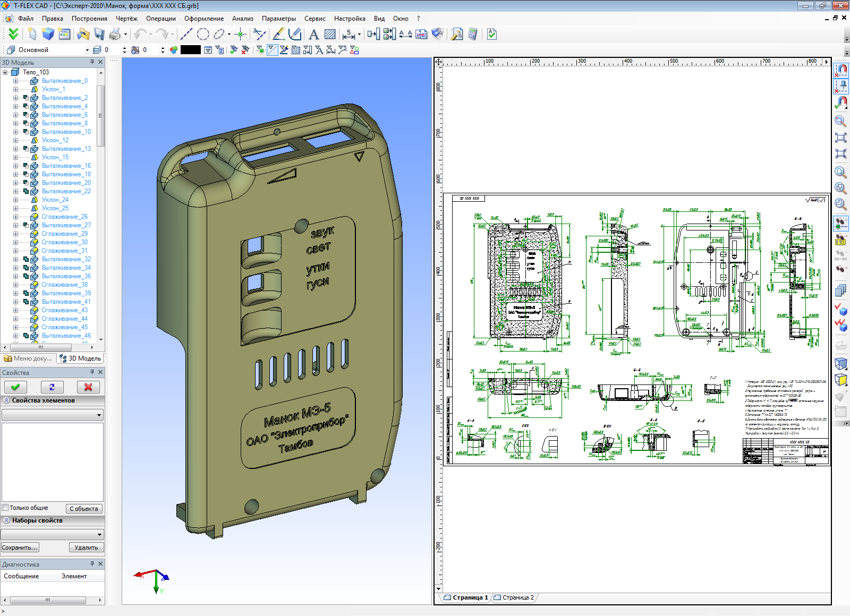Toggle the green-check selector in second toolbar

[233, 50]
